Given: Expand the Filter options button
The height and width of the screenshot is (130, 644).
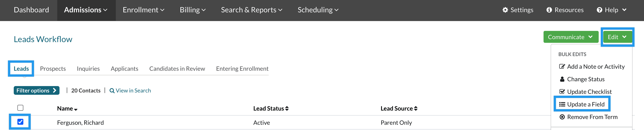Looking at the screenshot, I should click(x=36, y=90).
